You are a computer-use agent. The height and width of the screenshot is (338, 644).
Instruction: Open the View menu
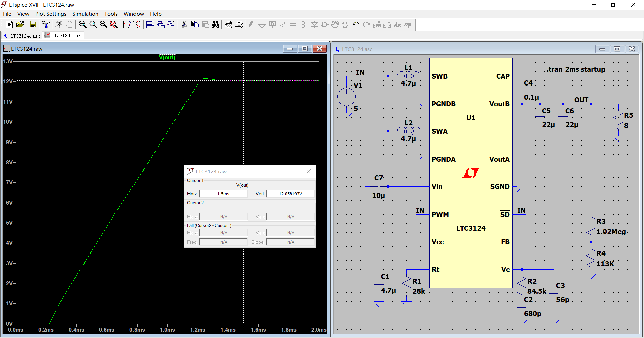(23, 14)
